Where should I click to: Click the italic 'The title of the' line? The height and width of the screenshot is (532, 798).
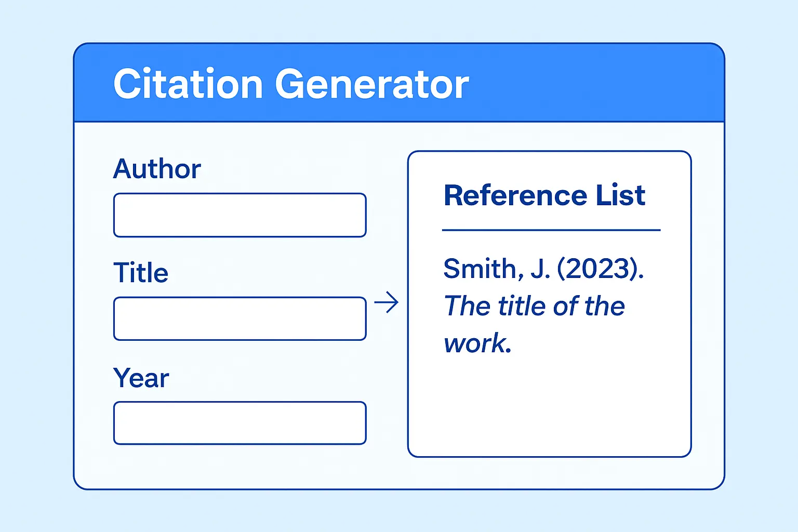pos(535,305)
